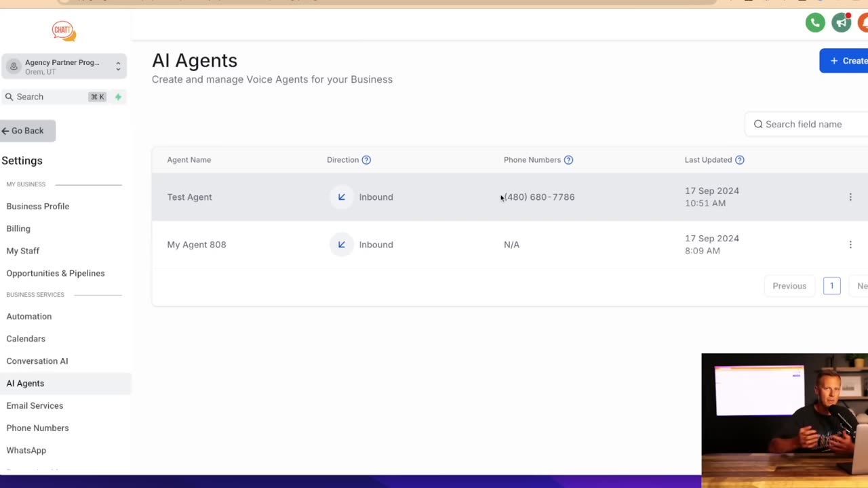Open Phone Numbers settings
This screenshot has height=488, width=868.
[x=37, y=428]
